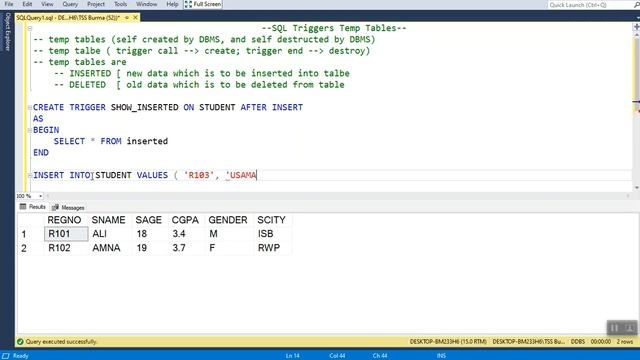Click the SAGE column header

pyautogui.click(x=149, y=220)
